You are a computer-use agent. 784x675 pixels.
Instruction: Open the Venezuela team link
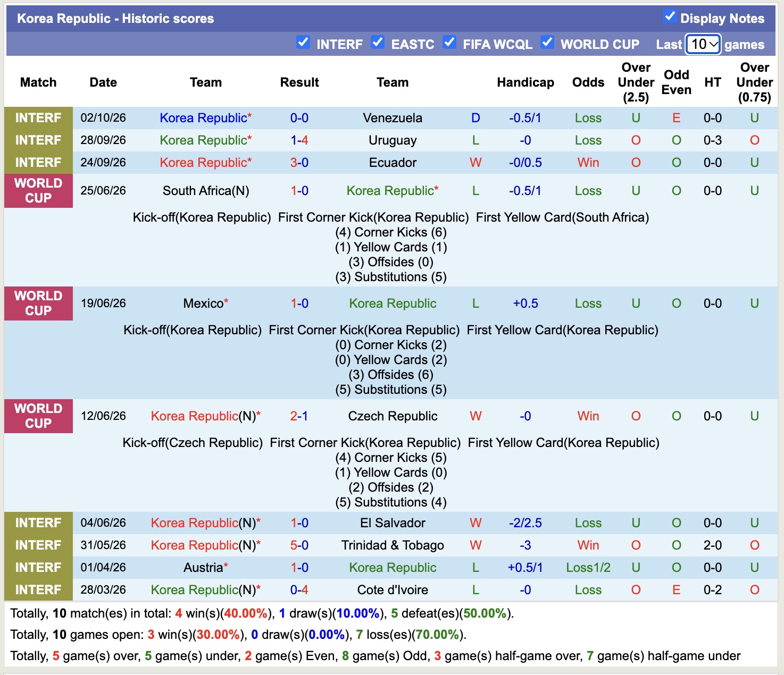(x=393, y=118)
